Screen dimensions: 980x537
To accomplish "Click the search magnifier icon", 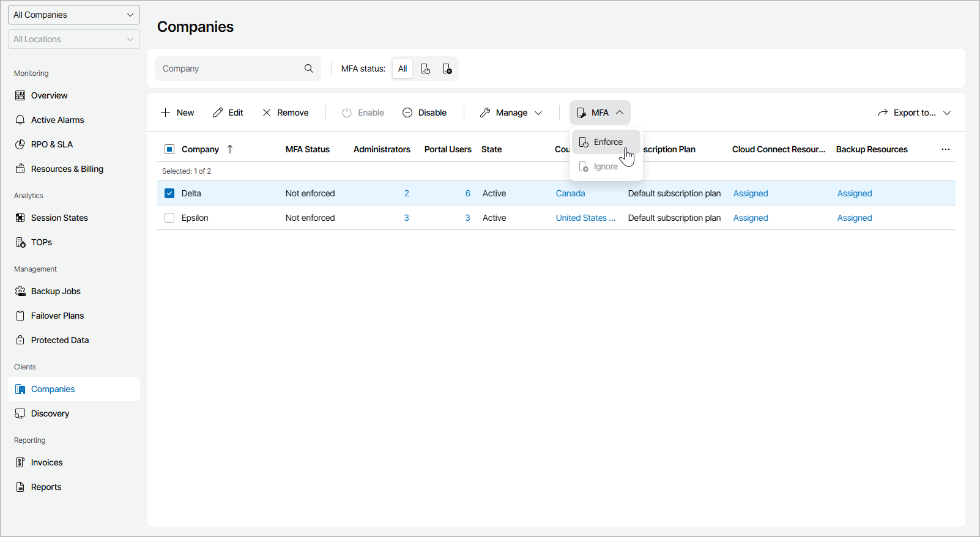I will pyautogui.click(x=309, y=69).
